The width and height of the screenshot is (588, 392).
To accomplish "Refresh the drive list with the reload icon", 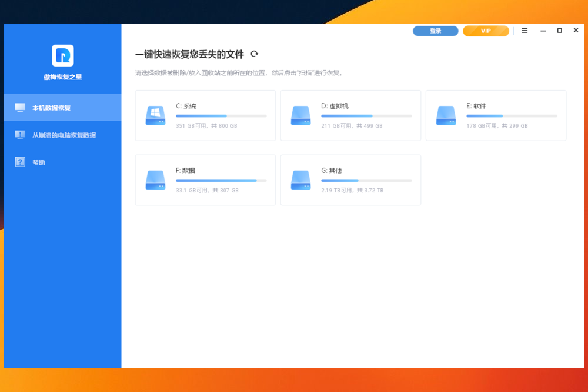I will (255, 54).
